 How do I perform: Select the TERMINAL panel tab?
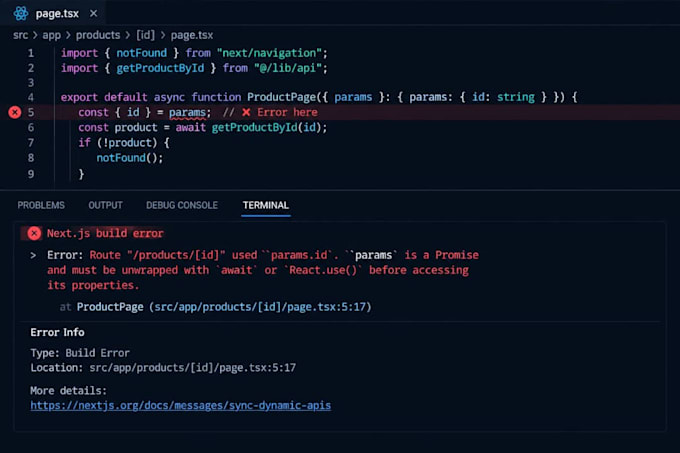(266, 205)
